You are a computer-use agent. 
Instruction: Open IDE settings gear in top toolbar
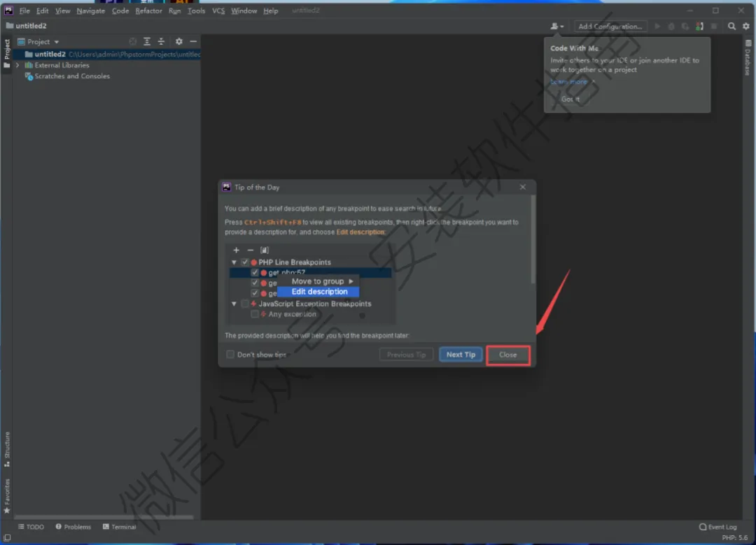pos(746,27)
